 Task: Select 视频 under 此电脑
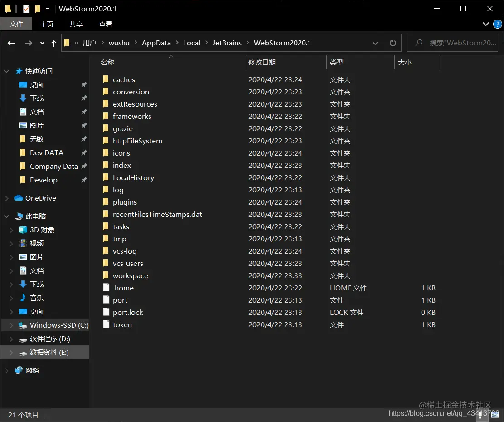point(37,243)
